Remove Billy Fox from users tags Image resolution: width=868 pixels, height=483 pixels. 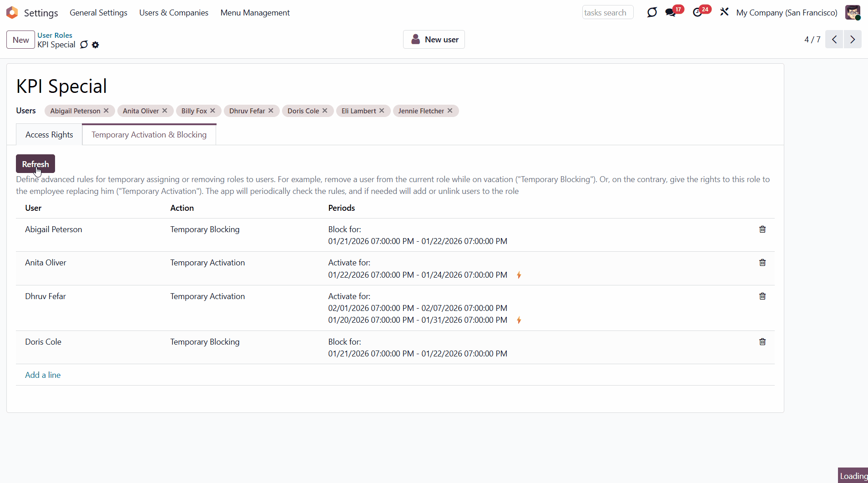tap(212, 111)
